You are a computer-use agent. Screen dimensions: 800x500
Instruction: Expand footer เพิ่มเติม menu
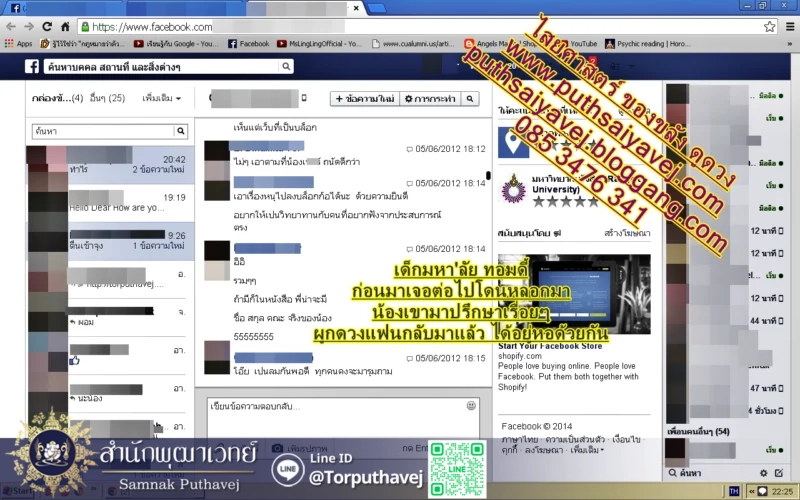[587, 450]
